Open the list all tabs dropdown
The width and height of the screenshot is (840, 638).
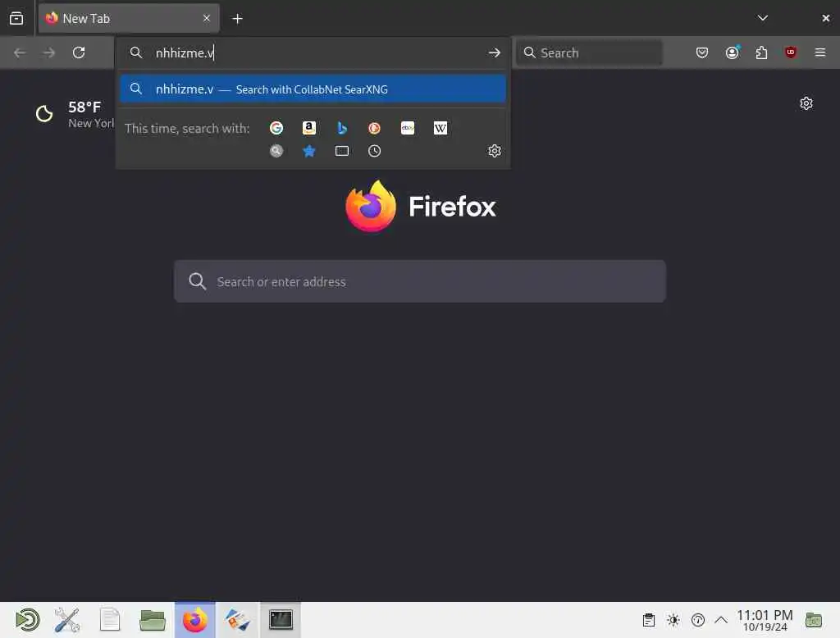point(763,18)
